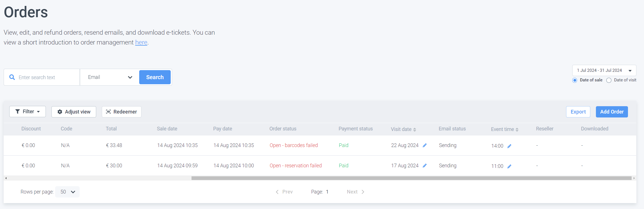This screenshot has height=209, width=644.
Task: Click the Discount column header
Action: pos(31,129)
